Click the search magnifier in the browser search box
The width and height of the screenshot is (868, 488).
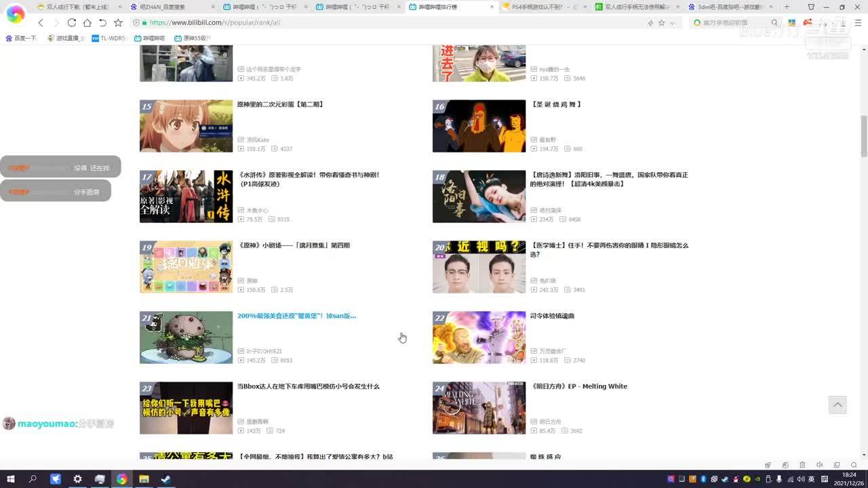[x=774, y=22]
